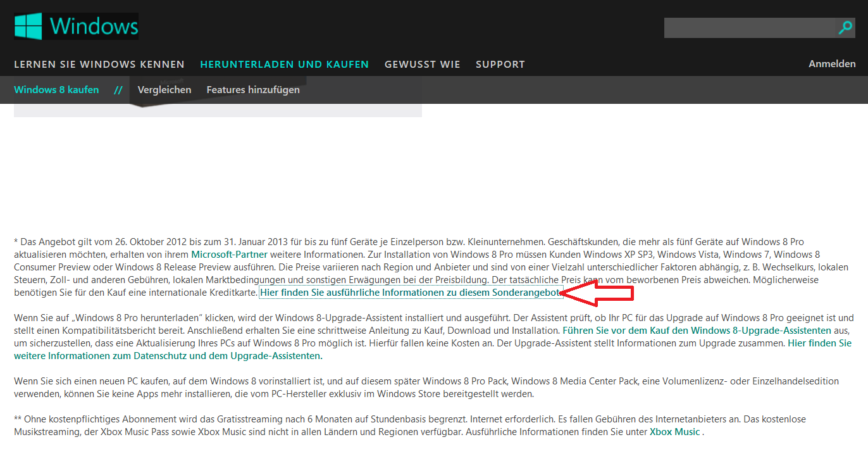Open the Xbox Music link
The height and width of the screenshot is (449, 868).
click(x=674, y=431)
